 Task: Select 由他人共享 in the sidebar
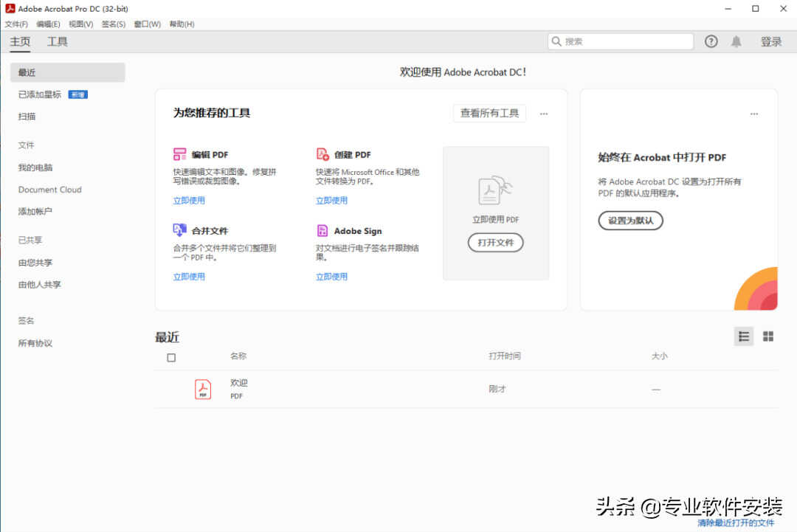click(x=40, y=285)
